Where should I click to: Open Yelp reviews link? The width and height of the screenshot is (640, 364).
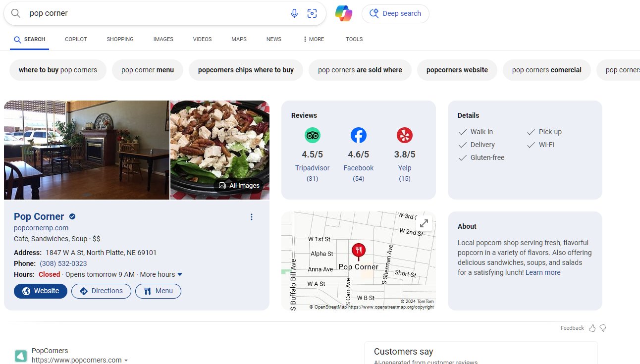point(405,168)
